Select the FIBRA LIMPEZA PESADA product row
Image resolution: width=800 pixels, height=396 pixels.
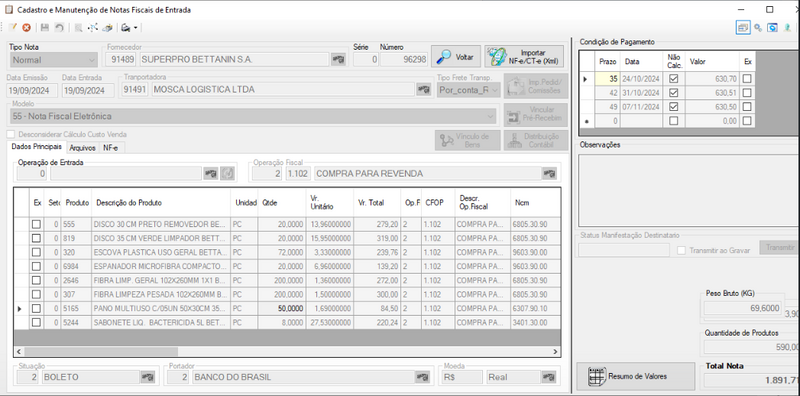click(287, 294)
